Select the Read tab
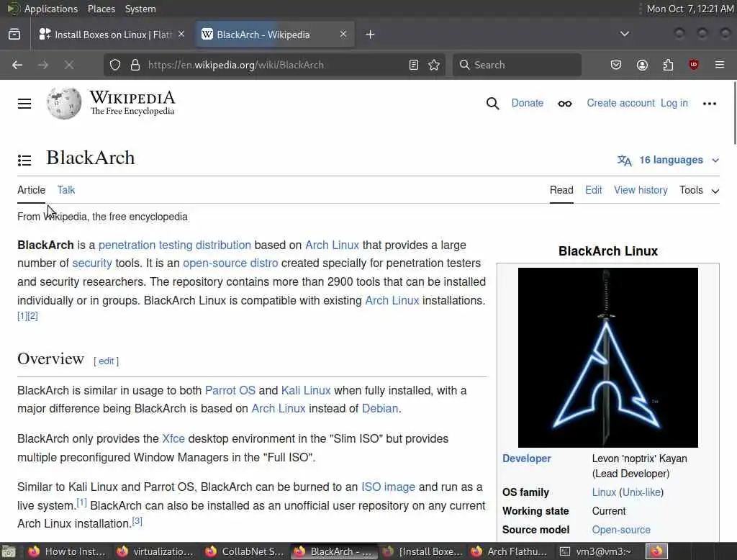Screen dimensions: 737x560 (561, 190)
